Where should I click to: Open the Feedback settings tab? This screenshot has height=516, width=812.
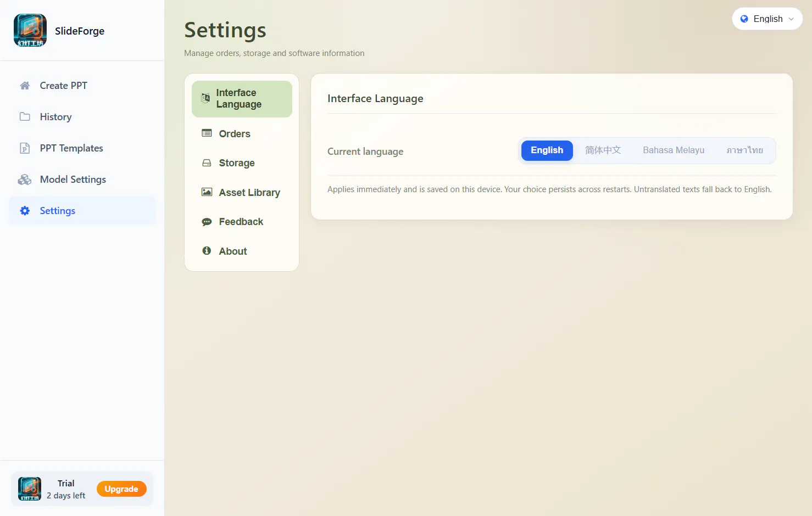(x=242, y=222)
